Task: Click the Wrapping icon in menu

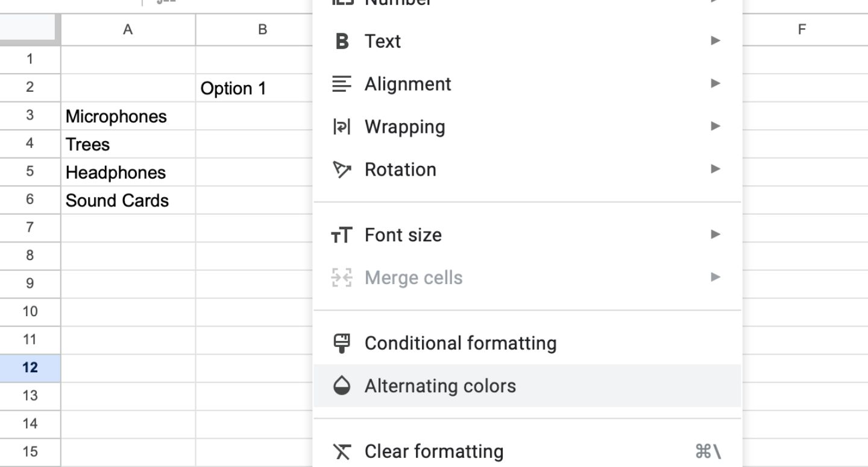Action: (342, 127)
